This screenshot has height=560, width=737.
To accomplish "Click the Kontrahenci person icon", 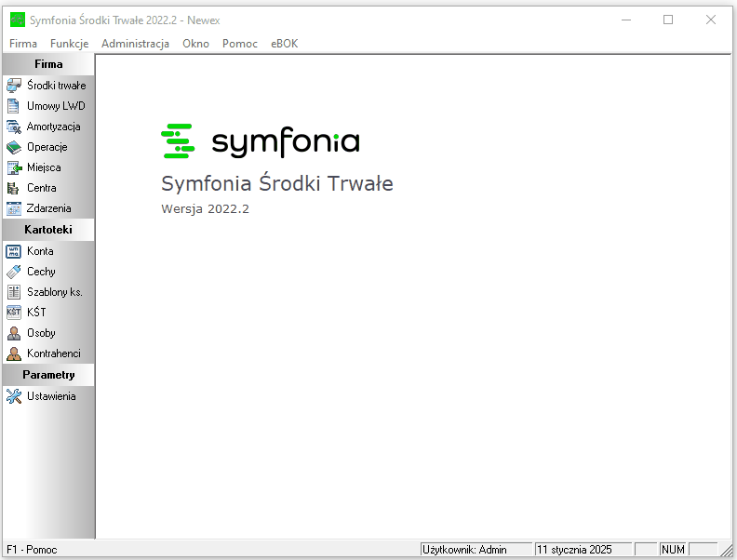I will click(14, 353).
